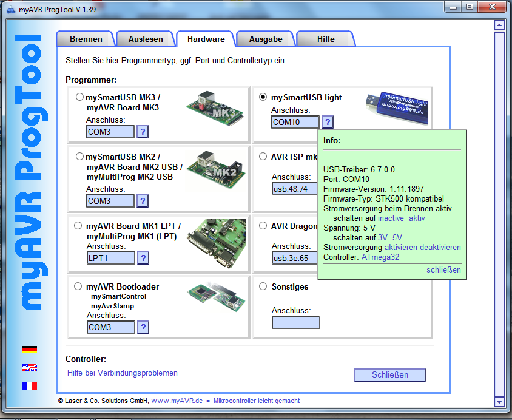Click deaktivieren power supply link
Screen dimensions: 512x420
click(x=440, y=247)
